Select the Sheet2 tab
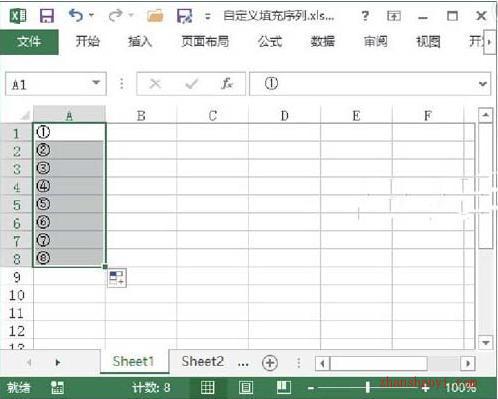 [202, 361]
